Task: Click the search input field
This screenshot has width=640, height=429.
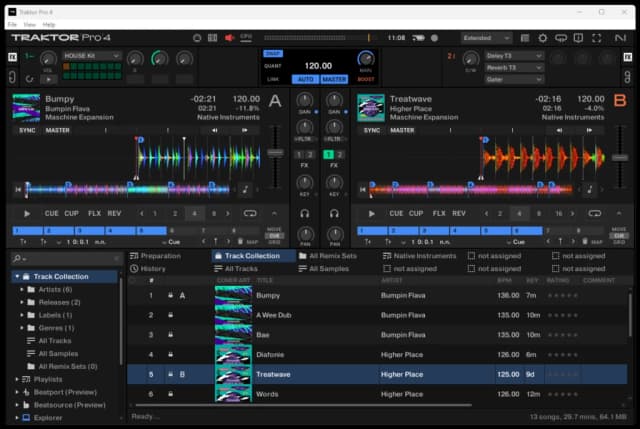Action: click(x=69, y=258)
